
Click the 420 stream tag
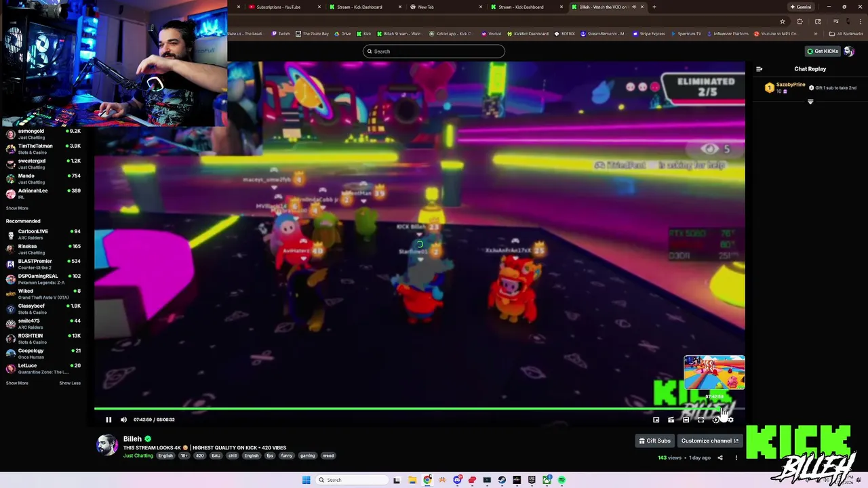(x=200, y=455)
